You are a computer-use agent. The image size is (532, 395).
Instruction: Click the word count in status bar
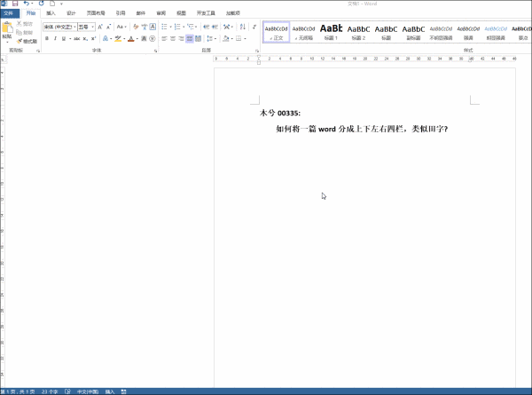click(50, 391)
